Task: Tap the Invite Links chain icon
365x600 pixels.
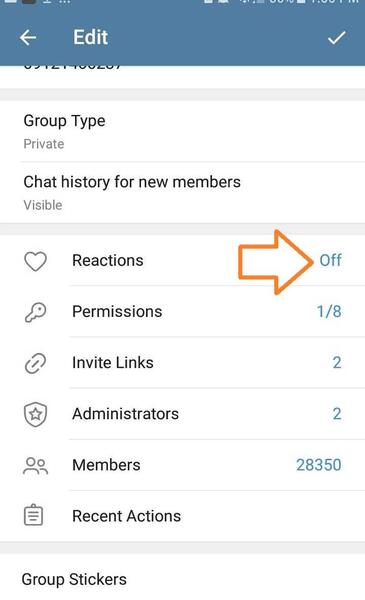Action: pyautogui.click(x=35, y=363)
